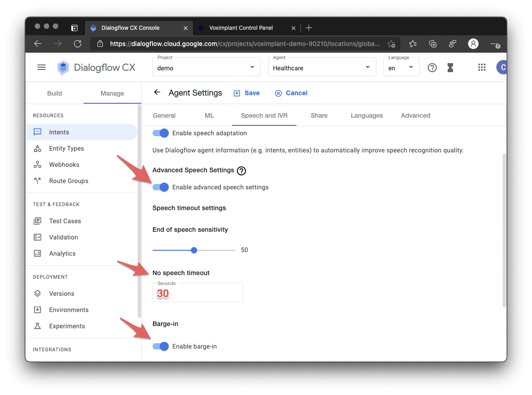Image resolution: width=532 pixels, height=395 pixels.
Task: Toggle Enable speech adaptation switch
Action: [161, 133]
